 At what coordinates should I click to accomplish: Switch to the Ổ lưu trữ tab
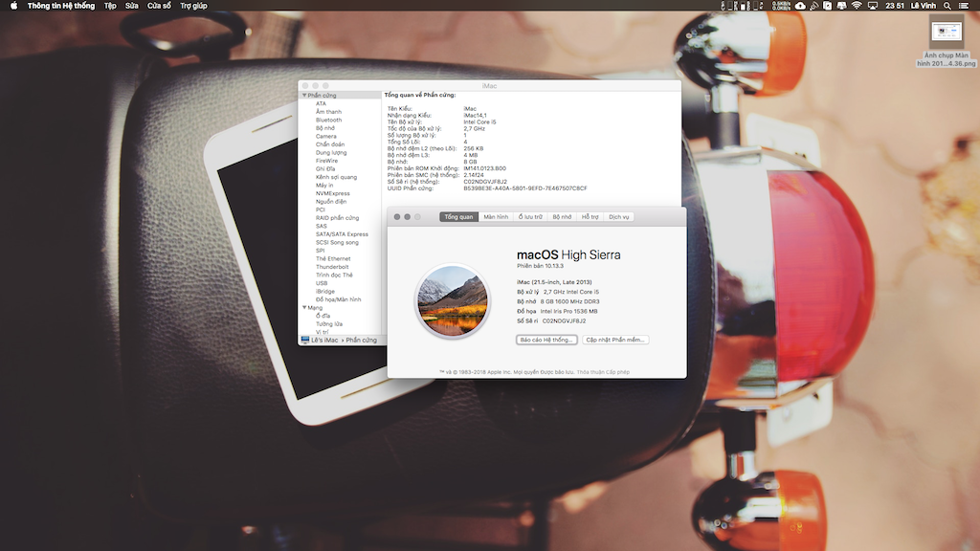coord(530,217)
